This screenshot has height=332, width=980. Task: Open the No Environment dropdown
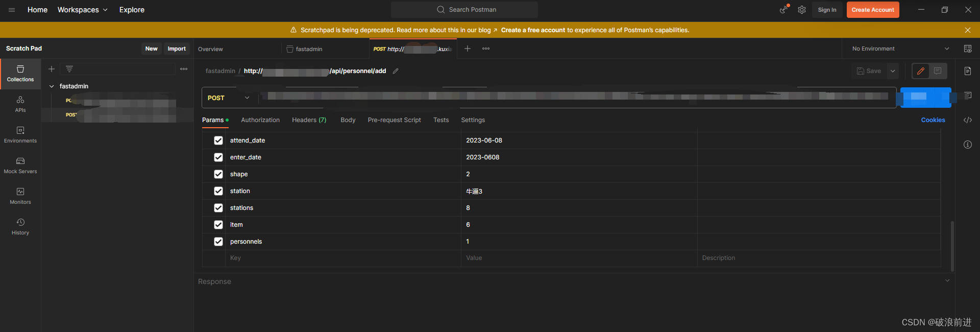coord(900,49)
